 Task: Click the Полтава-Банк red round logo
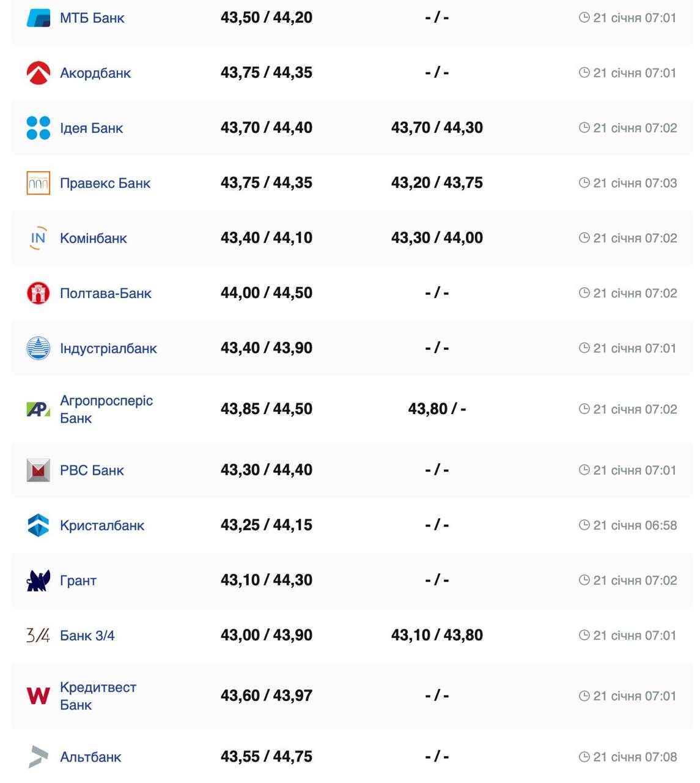pyautogui.click(x=39, y=293)
